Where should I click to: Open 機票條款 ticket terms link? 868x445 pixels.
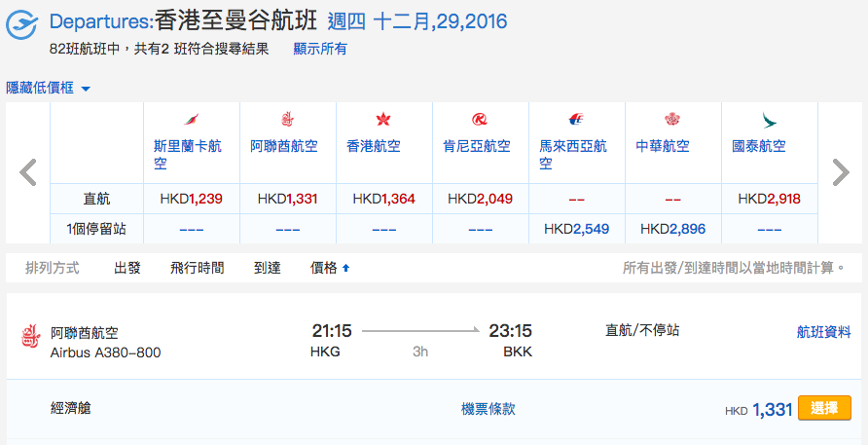(x=488, y=409)
